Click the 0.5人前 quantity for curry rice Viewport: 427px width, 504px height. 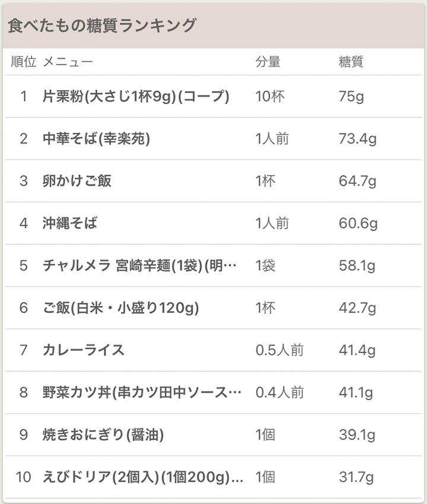click(x=280, y=350)
